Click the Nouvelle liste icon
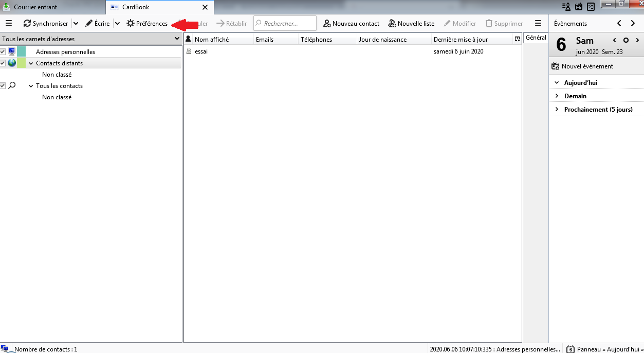The width and height of the screenshot is (644, 353). pyautogui.click(x=392, y=24)
